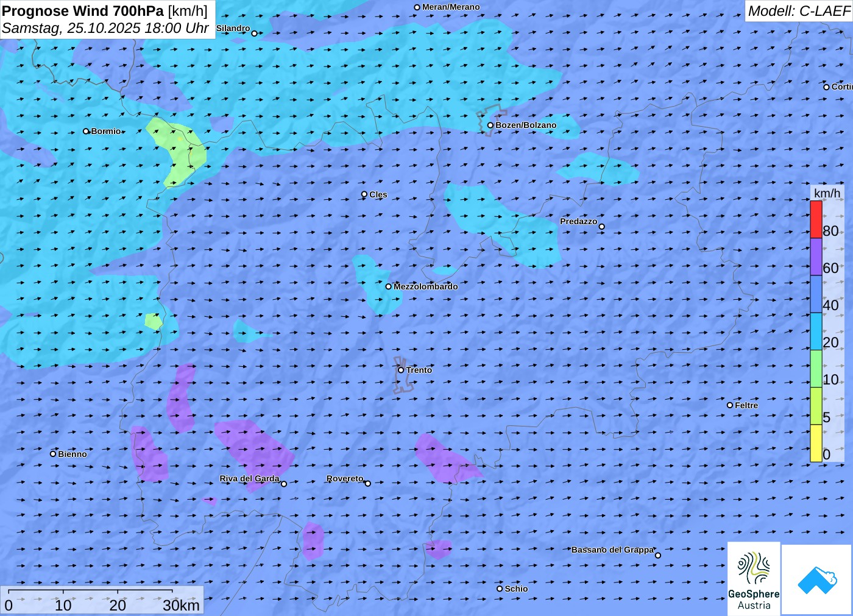Click the GeoSphere Austria logo
Viewport: 853px width, 616px height.
tap(754, 579)
